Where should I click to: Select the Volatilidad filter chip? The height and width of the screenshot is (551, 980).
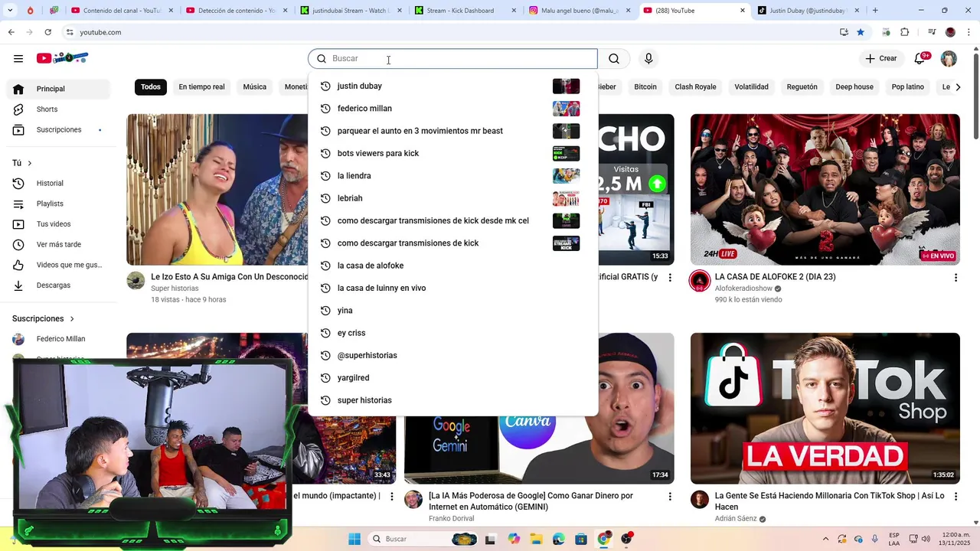751,86
